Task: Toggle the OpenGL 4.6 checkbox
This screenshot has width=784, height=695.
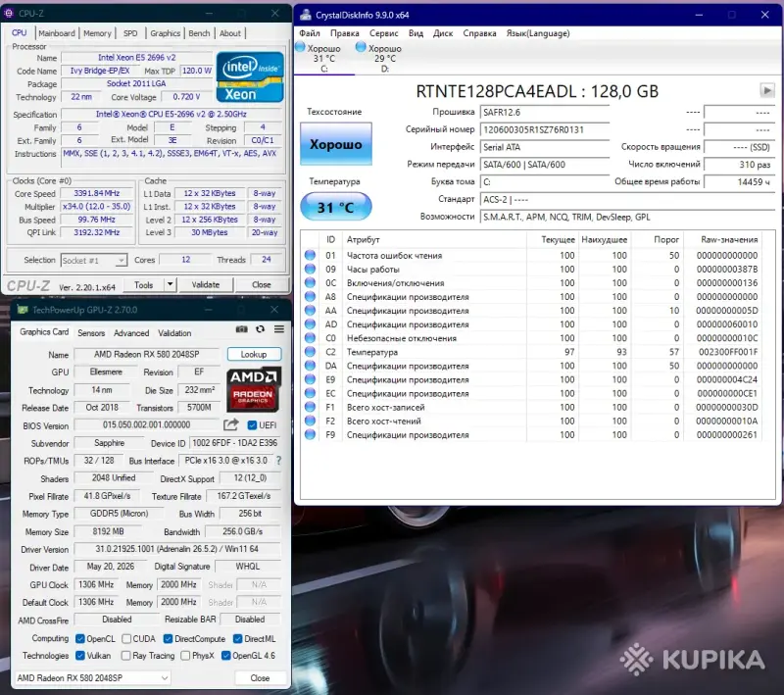Action: [226, 655]
